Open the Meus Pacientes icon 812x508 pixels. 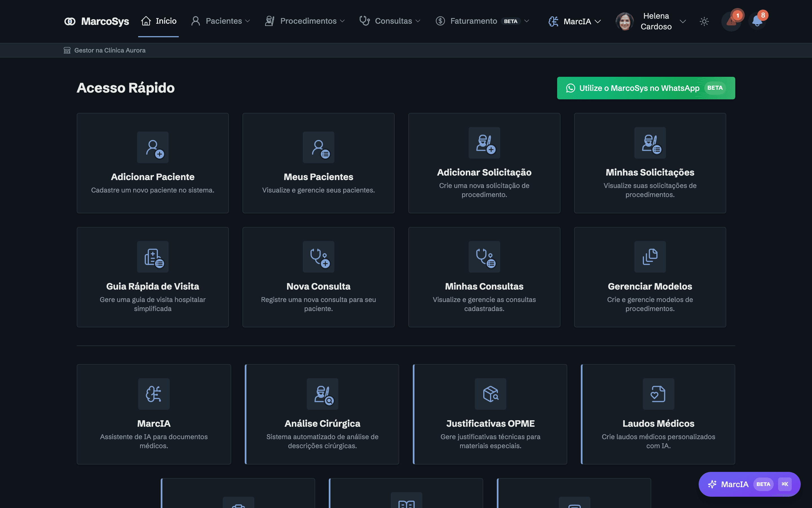(x=318, y=147)
